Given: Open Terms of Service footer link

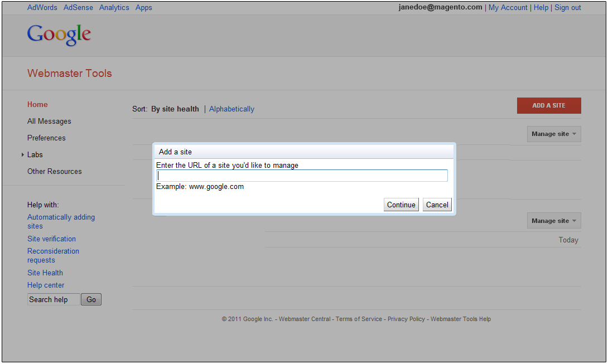Looking at the screenshot, I should (359, 319).
